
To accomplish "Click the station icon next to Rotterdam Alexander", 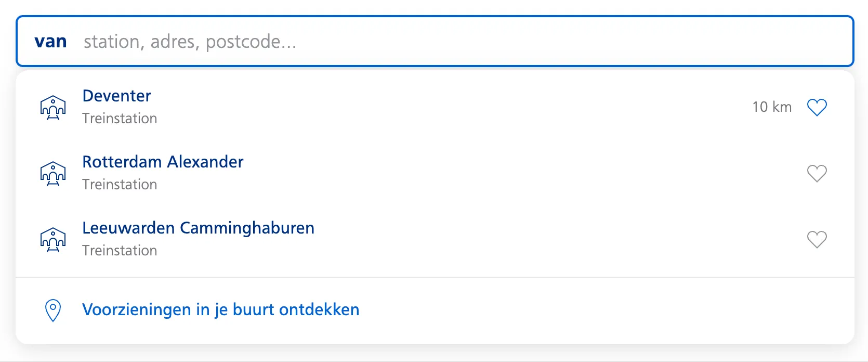I will tap(53, 173).
